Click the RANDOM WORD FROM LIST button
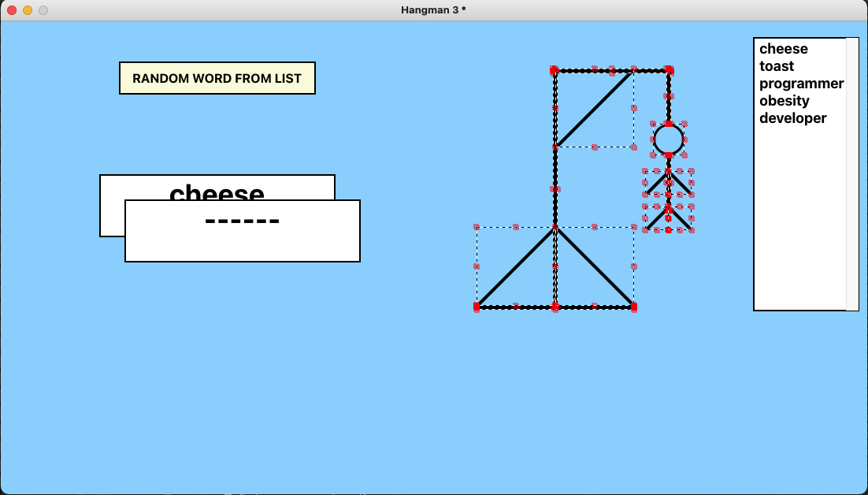 pyautogui.click(x=217, y=78)
